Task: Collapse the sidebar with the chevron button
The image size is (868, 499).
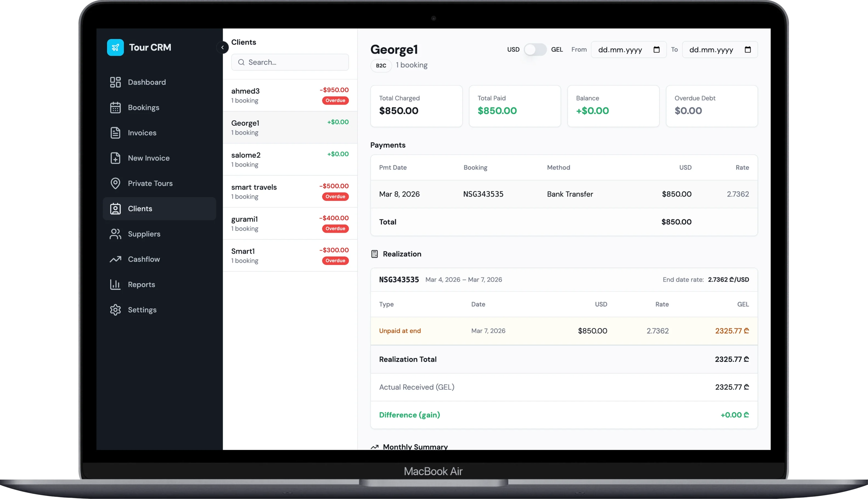Action: 222,47
